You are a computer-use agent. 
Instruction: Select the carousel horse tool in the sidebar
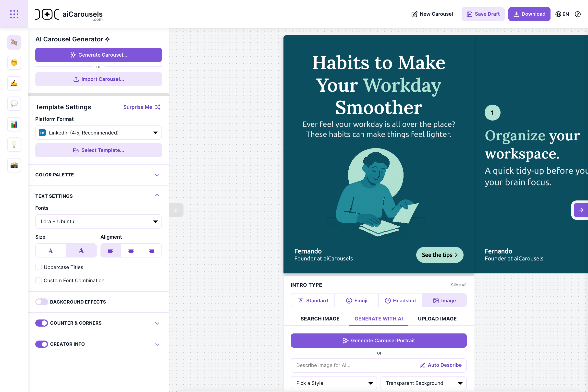pos(14,42)
